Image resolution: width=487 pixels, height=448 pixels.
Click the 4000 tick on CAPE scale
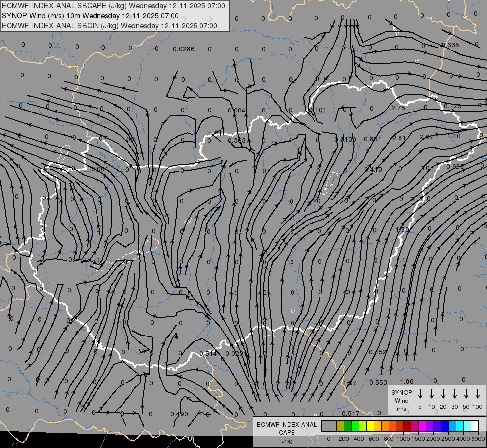(x=463, y=439)
